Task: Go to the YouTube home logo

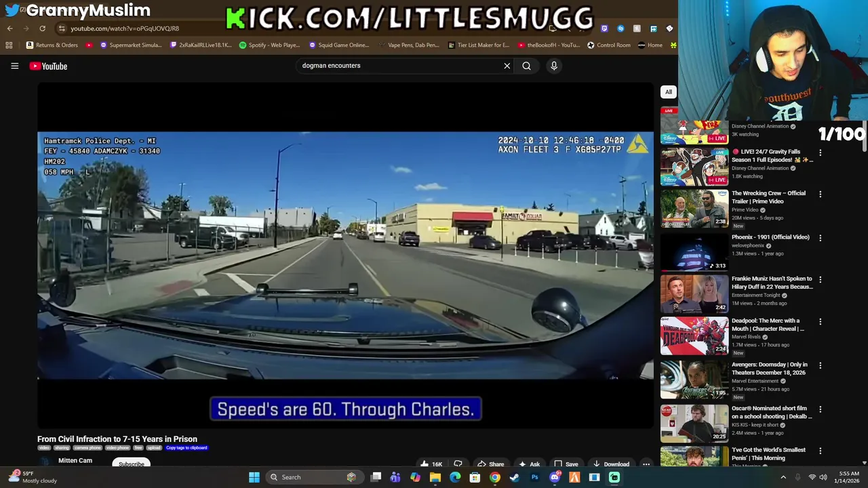Action: pos(48,66)
